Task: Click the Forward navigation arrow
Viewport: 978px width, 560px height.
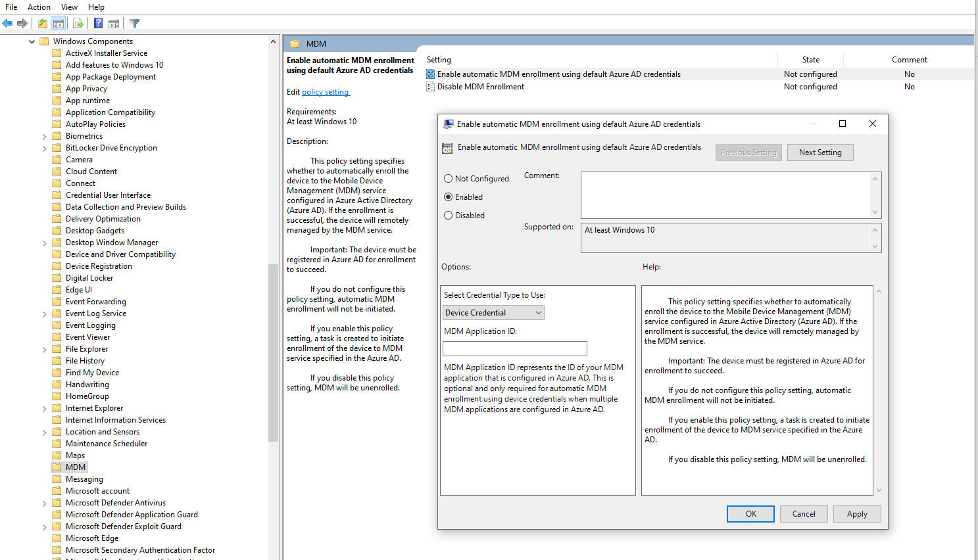Action: (x=22, y=23)
